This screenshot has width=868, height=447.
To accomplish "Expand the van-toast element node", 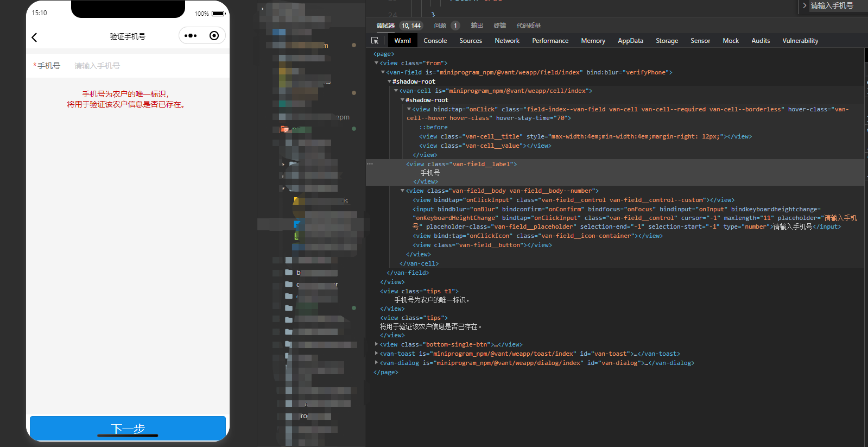I will (x=376, y=354).
